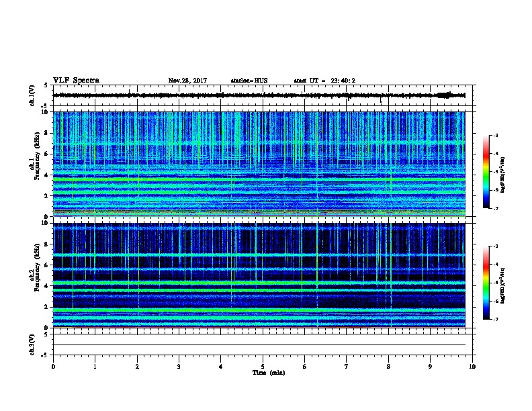This screenshot has height=411, width=532.
Task: Click the 'ch.1(V)' waveform axis label
Action: pyautogui.click(x=32, y=95)
